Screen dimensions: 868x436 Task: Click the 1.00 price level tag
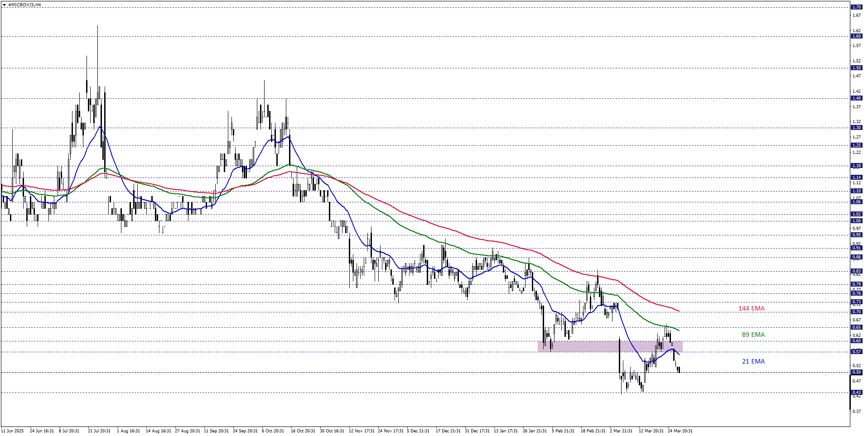click(856, 221)
